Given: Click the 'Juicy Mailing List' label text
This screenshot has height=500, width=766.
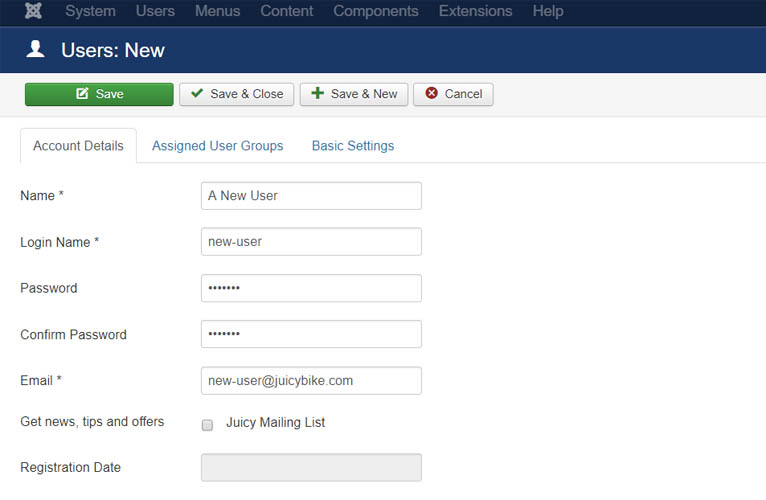Looking at the screenshot, I should 276,422.
